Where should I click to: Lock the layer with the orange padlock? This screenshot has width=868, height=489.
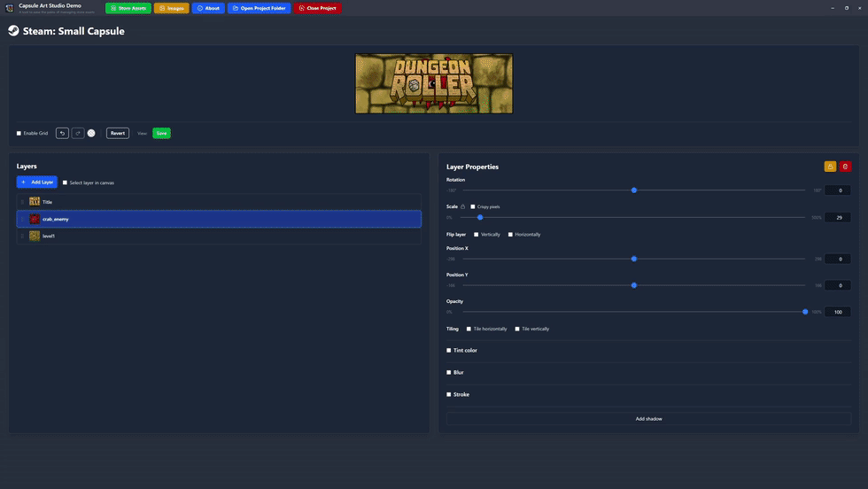click(830, 167)
